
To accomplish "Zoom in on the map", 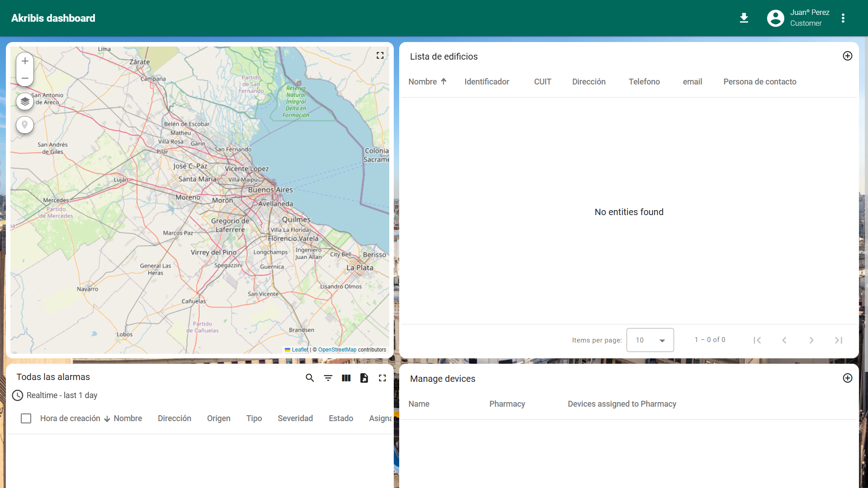I will [25, 61].
